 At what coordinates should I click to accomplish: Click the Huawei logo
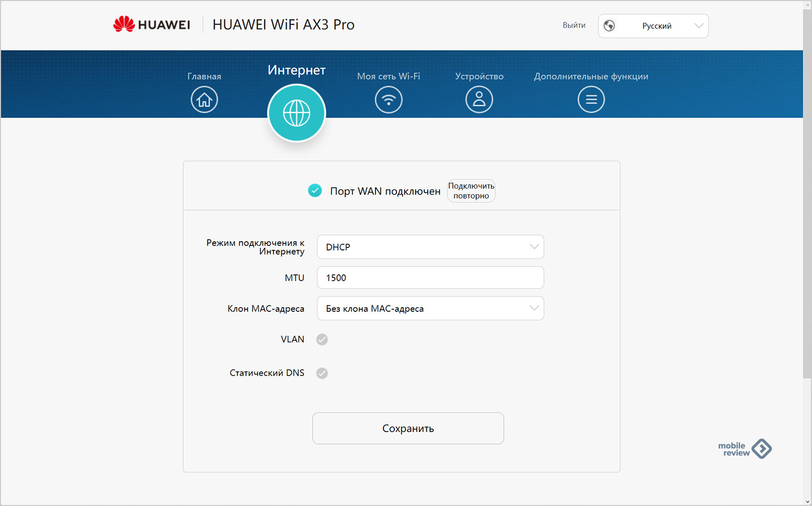[x=152, y=24]
